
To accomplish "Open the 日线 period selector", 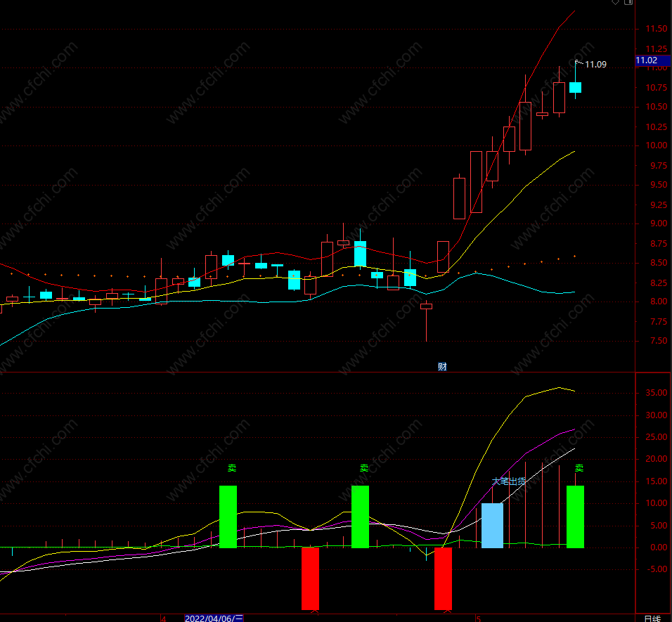I will tap(652, 618).
